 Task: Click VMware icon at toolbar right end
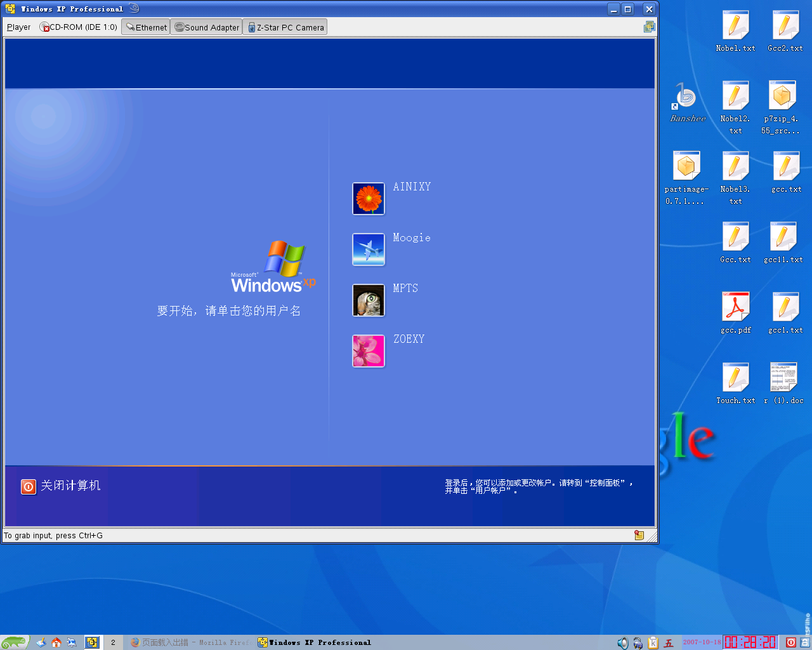pos(649,27)
